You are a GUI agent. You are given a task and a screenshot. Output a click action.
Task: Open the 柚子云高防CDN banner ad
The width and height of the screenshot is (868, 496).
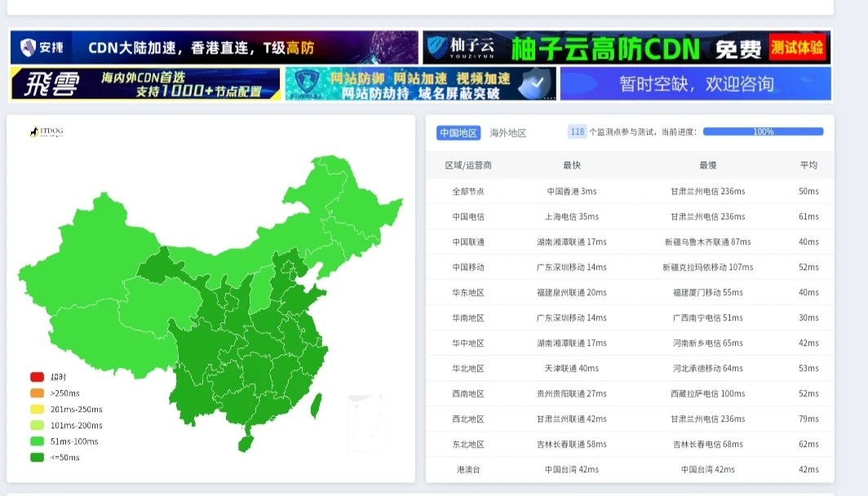(x=627, y=47)
